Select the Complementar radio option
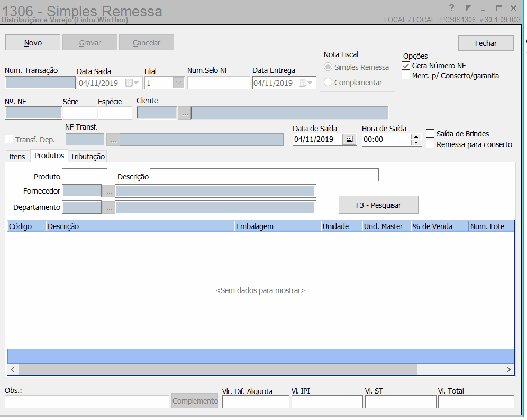Viewport: 527px width, 420px height. point(328,83)
